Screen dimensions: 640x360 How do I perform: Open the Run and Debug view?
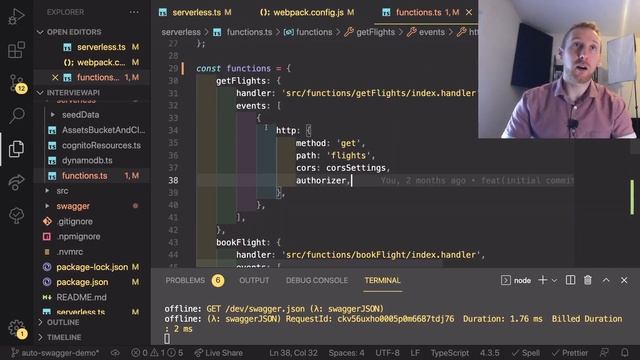[x=16, y=16]
